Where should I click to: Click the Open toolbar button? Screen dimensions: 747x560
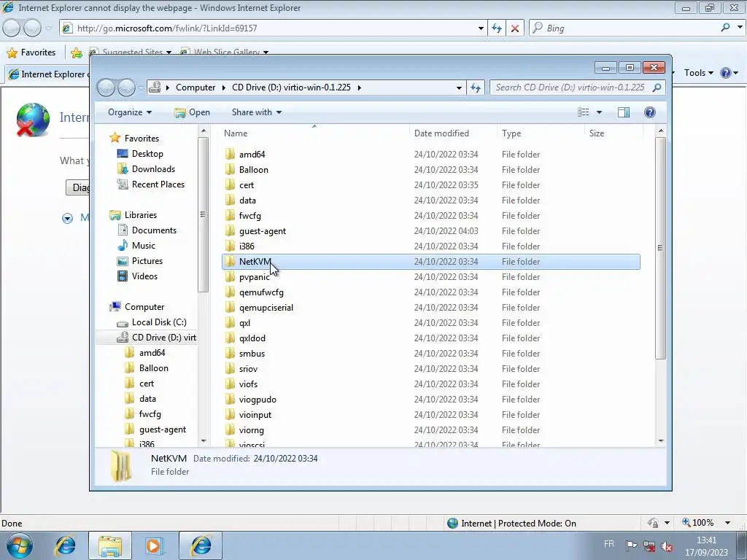click(x=192, y=112)
